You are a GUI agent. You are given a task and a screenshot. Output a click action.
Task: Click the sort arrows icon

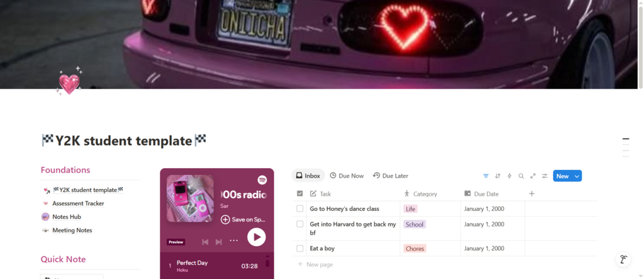[498, 176]
